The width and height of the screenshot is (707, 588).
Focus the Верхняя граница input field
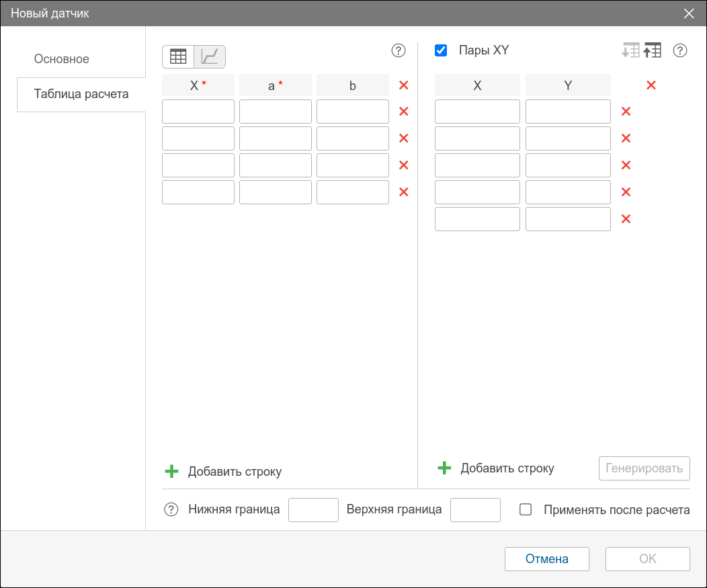[475, 510]
